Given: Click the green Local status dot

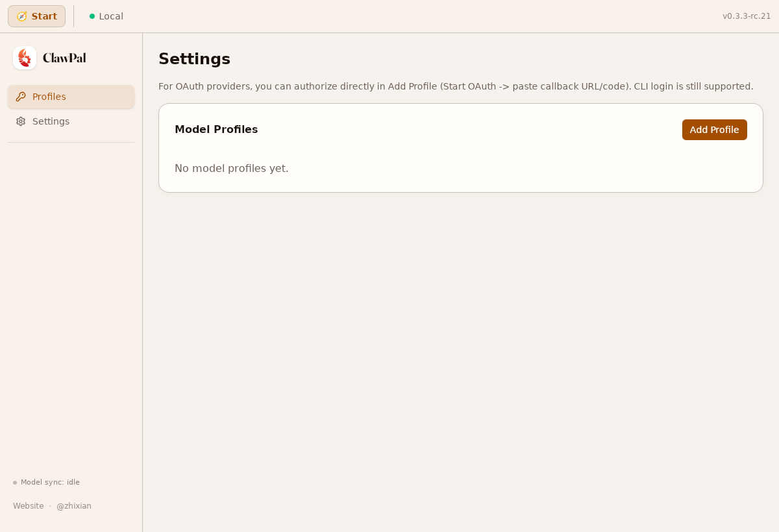Looking at the screenshot, I should tap(92, 16).
